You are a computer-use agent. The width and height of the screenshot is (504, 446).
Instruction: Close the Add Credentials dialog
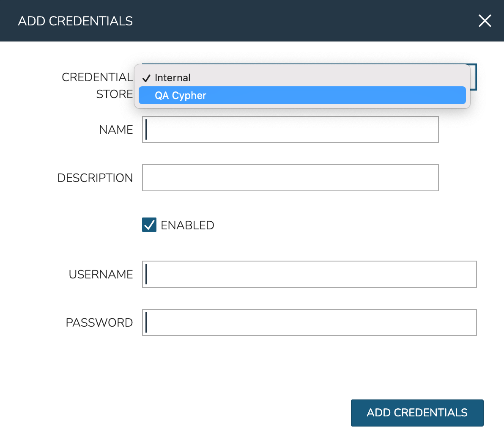click(485, 21)
